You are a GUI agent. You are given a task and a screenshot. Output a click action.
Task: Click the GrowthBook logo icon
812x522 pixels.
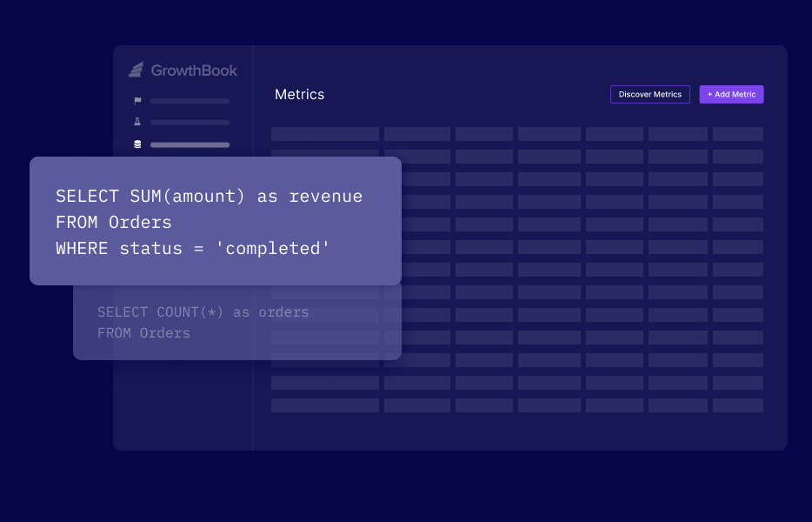136,70
